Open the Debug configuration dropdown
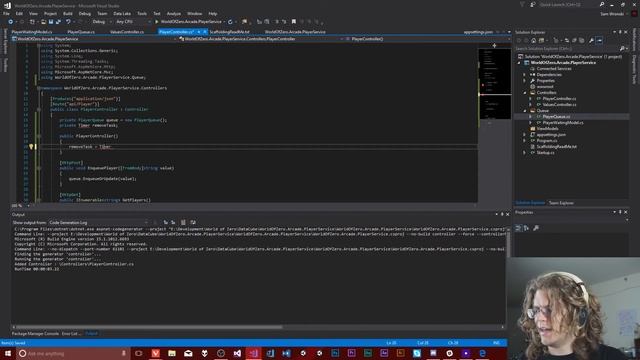Screen dimensions: 640x360 101,22
